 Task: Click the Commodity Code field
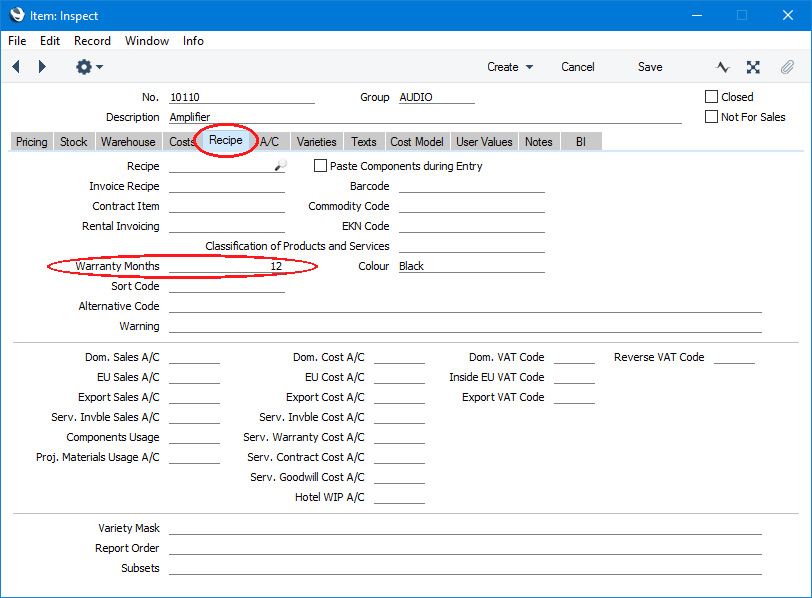click(x=472, y=206)
